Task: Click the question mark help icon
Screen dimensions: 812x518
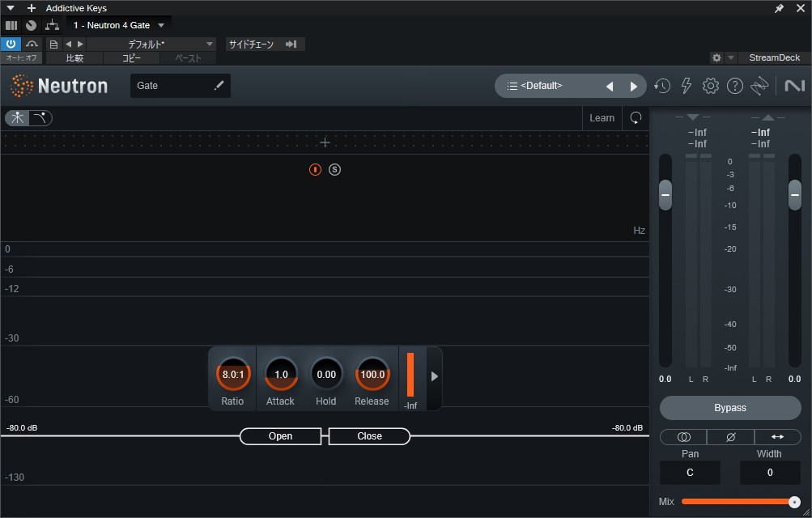Action: click(x=735, y=86)
